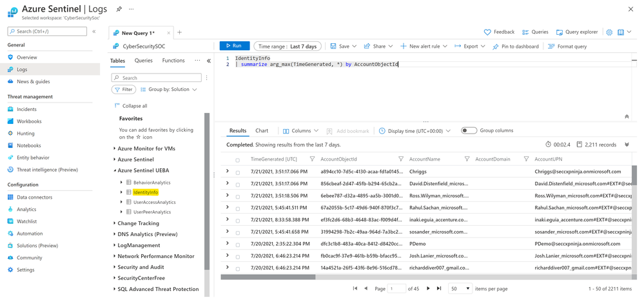Filter the TimeGenerated column
Viewport: 644px width, 300px height.
coord(312,159)
